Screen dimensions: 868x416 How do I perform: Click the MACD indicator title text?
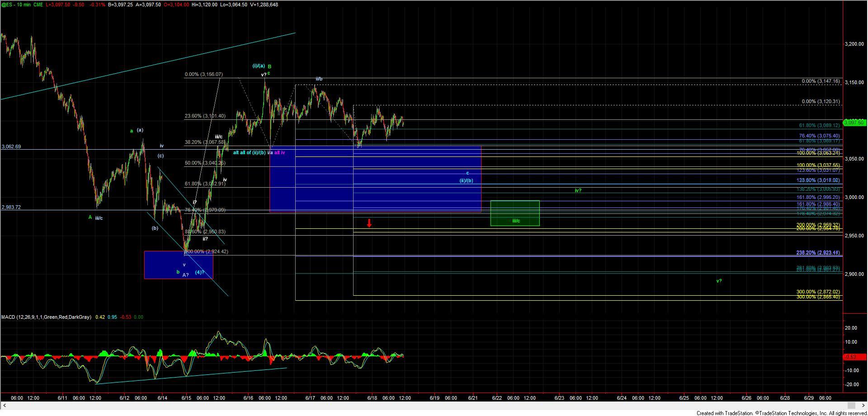46,317
